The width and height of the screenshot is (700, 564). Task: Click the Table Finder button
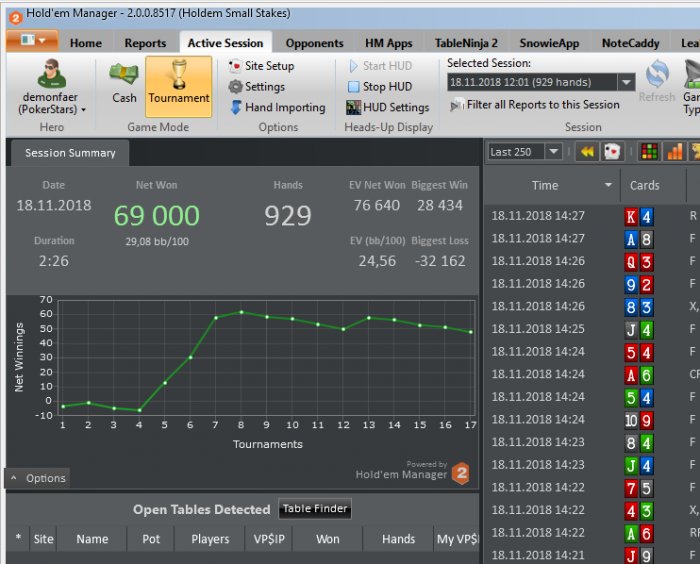click(314, 509)
